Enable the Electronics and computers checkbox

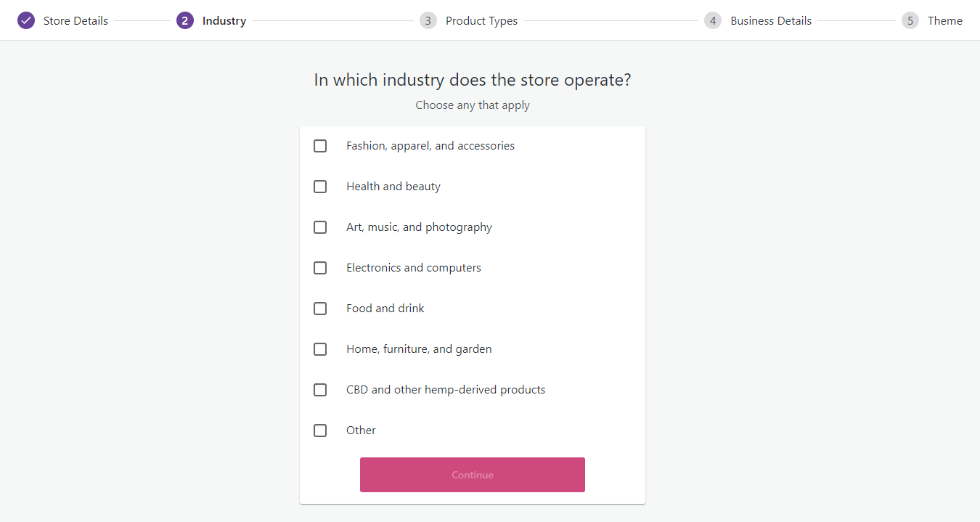coord(320,268)
